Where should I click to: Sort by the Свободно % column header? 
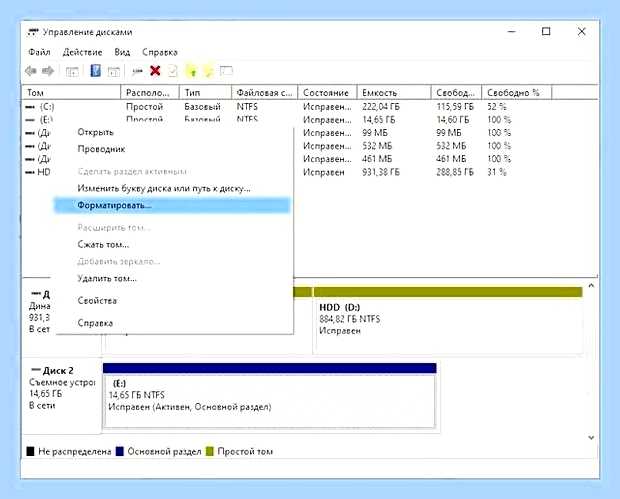pos(516,93)
